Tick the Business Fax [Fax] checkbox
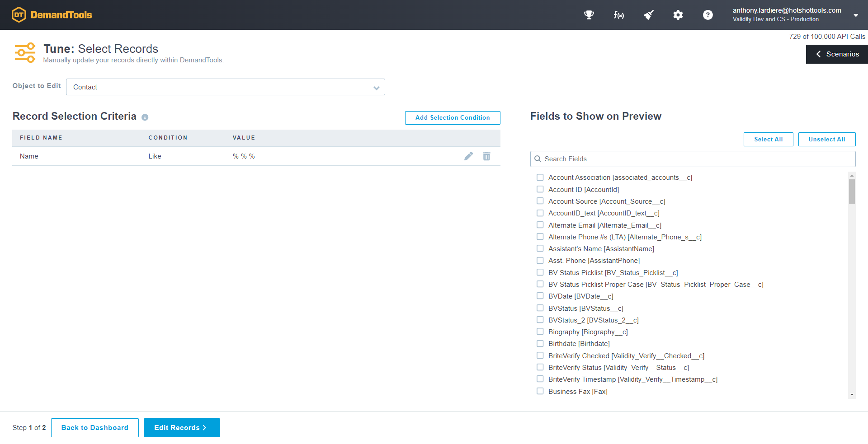Viewport: 868px width, 444px height. coord(540,391)
